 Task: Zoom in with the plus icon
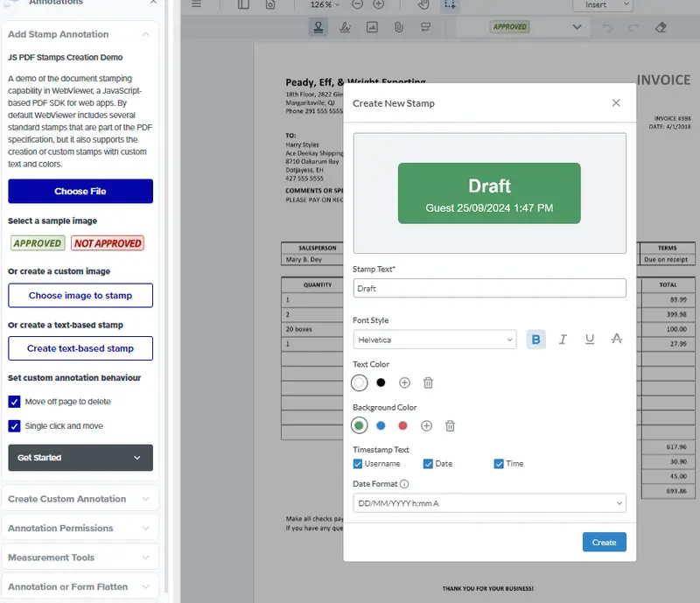(x=379, y=4)
